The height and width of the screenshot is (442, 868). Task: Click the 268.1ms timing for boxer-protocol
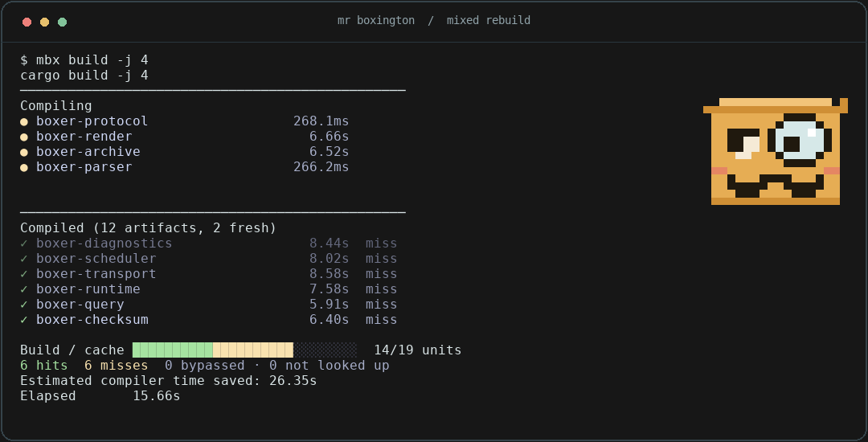click(321, 121)
